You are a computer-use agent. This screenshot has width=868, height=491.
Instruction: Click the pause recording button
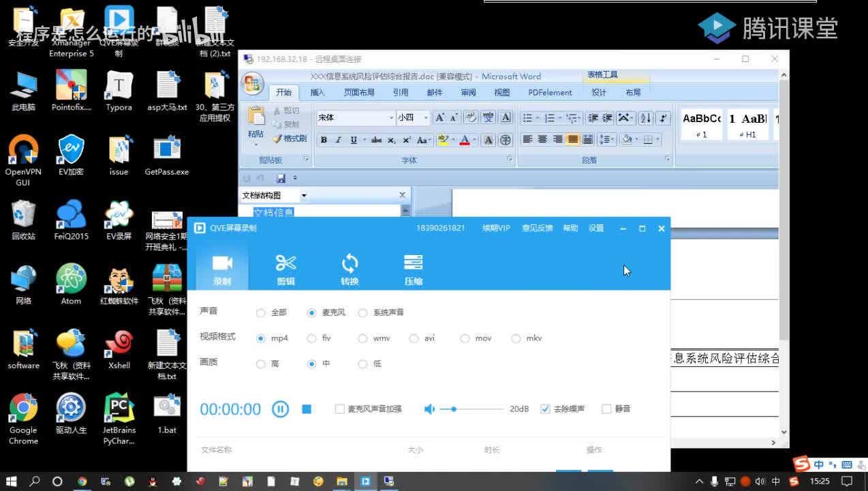[x=280, y=409]
